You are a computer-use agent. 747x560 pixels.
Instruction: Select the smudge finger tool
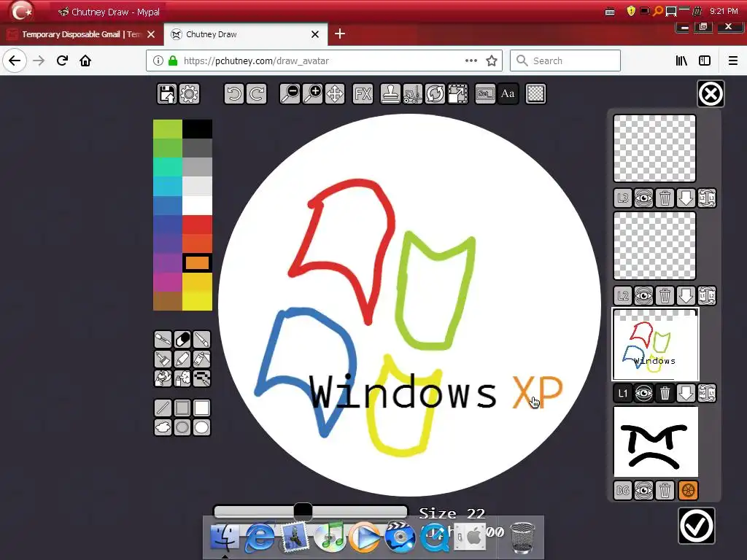pyautogui.click(x=163, y=378)
